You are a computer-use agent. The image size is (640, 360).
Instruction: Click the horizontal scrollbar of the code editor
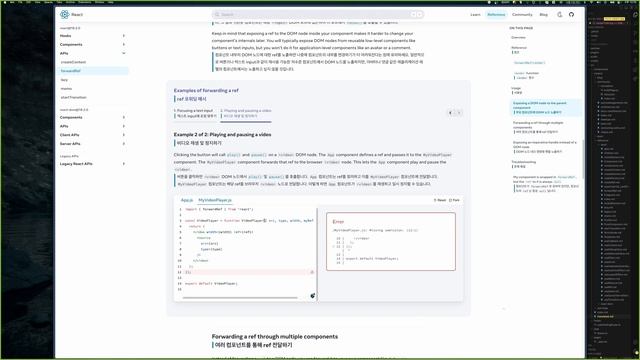(240, 298)
